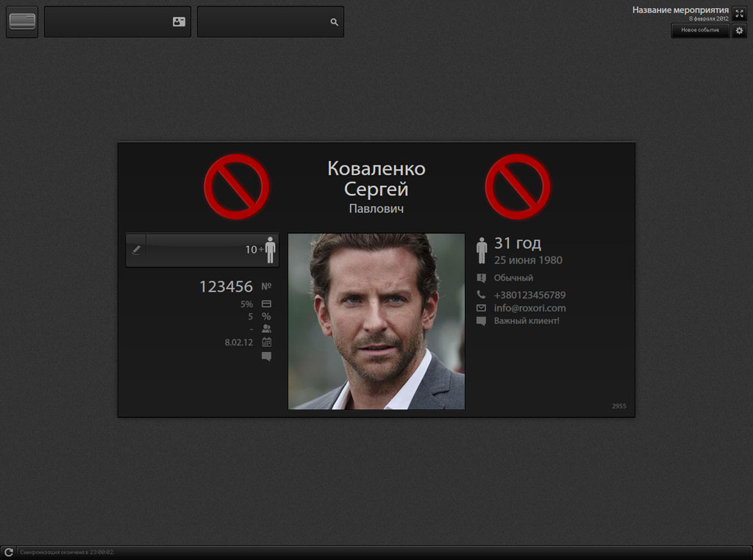Screen dimensions: 753x560
Task: Click the ID card icon in first field
Action: coord(179,21)
